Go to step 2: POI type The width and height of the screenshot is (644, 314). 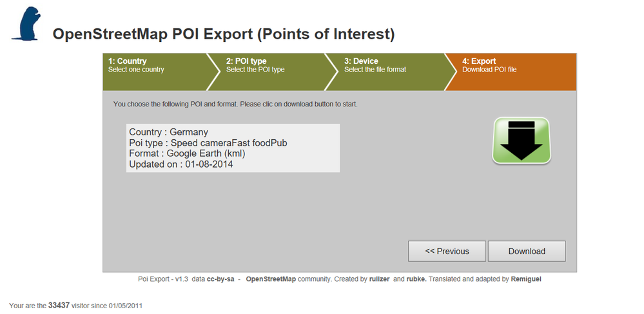click(271, 72)
